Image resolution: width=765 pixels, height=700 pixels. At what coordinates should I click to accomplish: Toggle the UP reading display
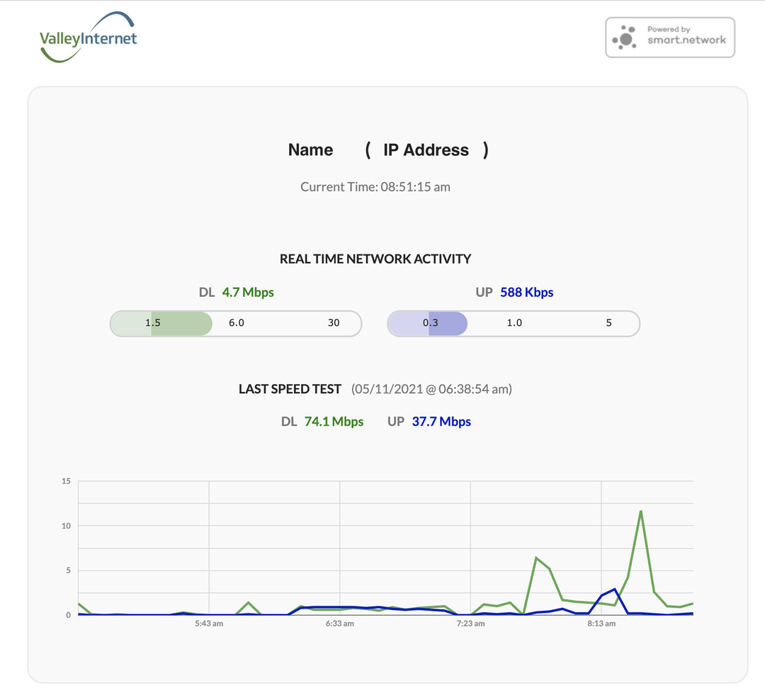tap(515, 292)
